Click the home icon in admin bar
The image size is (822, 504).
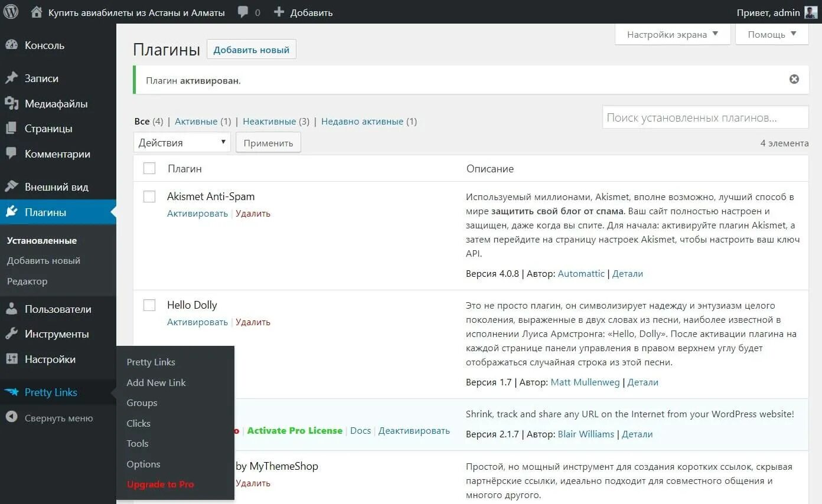tap(37, 12)
